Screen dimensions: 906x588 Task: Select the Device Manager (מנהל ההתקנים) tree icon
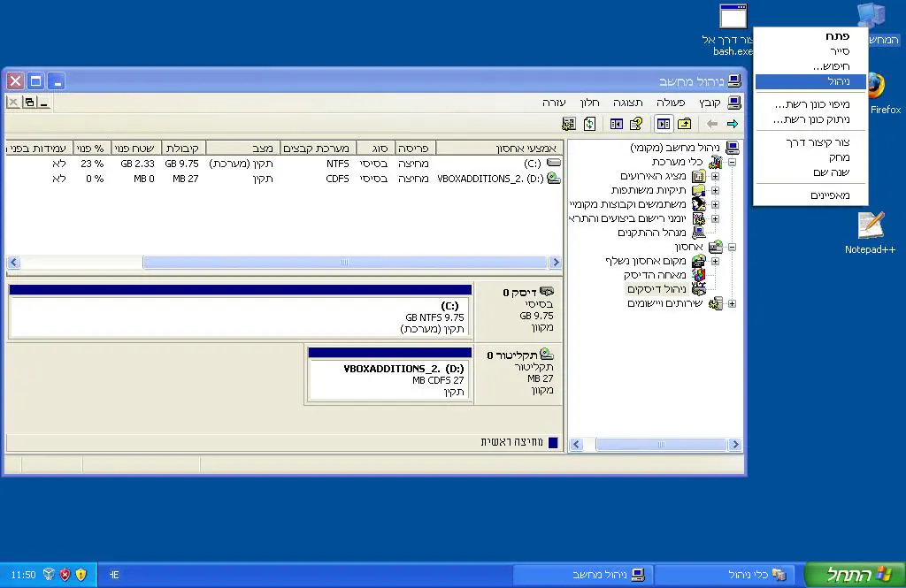(x=699, y=233)
